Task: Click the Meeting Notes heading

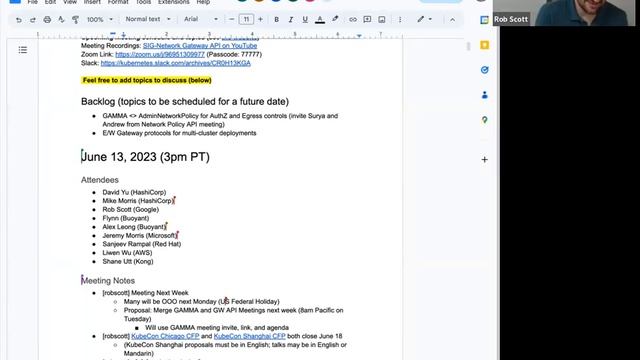Action: point(108,280)
